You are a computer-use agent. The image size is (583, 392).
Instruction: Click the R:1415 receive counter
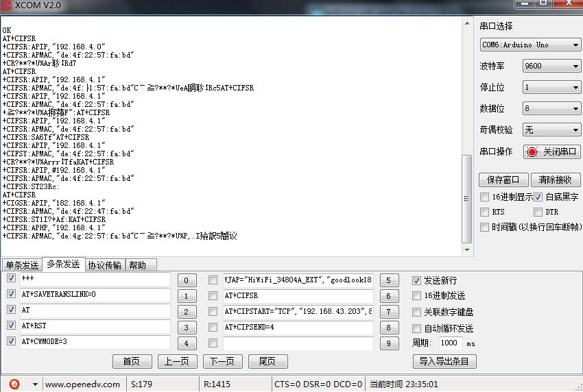tap(217, 384)
